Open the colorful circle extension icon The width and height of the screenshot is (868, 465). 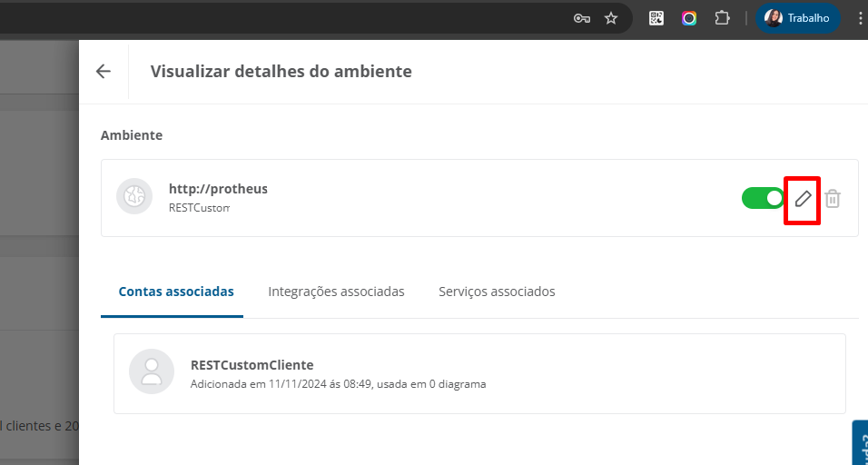(x=688, y=18)
